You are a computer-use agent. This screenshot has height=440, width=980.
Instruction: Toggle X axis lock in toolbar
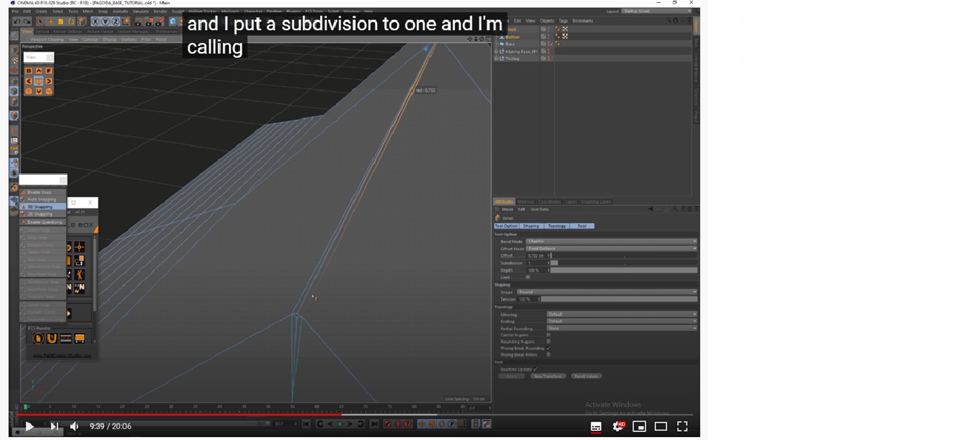pos(96,21)
